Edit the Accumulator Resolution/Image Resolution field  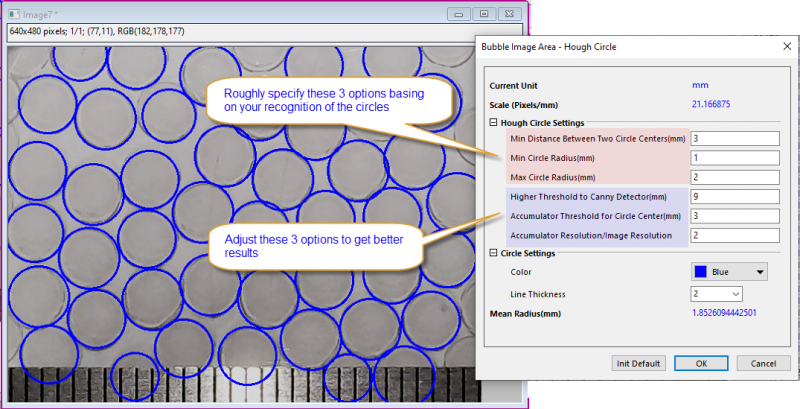point(734,236)
